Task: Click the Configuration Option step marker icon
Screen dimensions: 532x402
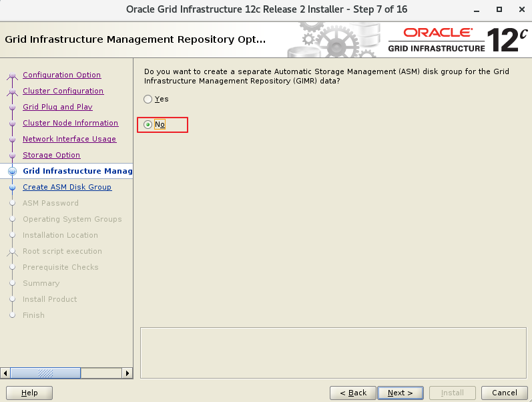Action: tap(12, 75)
